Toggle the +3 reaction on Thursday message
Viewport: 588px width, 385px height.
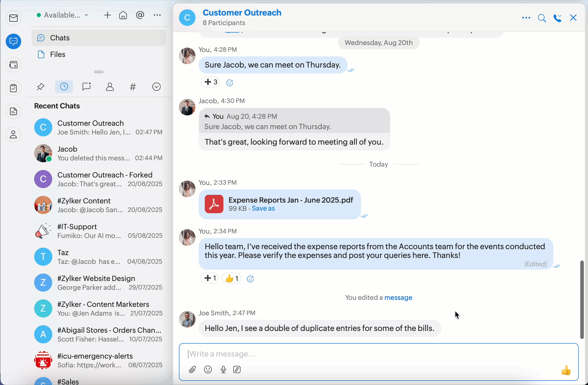click(210, 82)
